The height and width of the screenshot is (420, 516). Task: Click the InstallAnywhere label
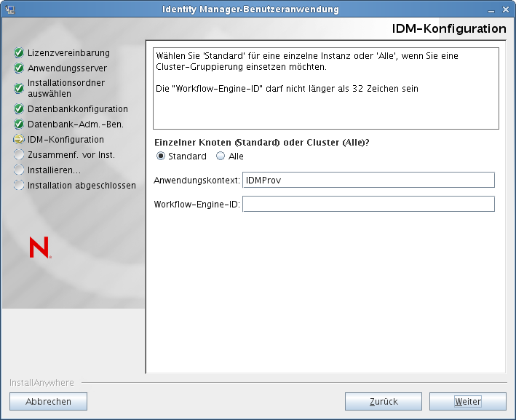pos(41,383)
